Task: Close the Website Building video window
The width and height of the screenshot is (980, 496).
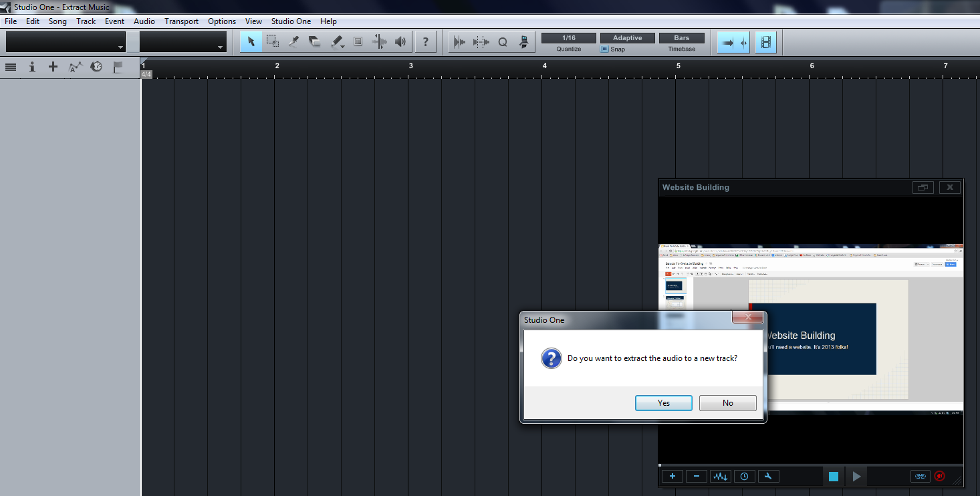Action: tap(950, 188)
